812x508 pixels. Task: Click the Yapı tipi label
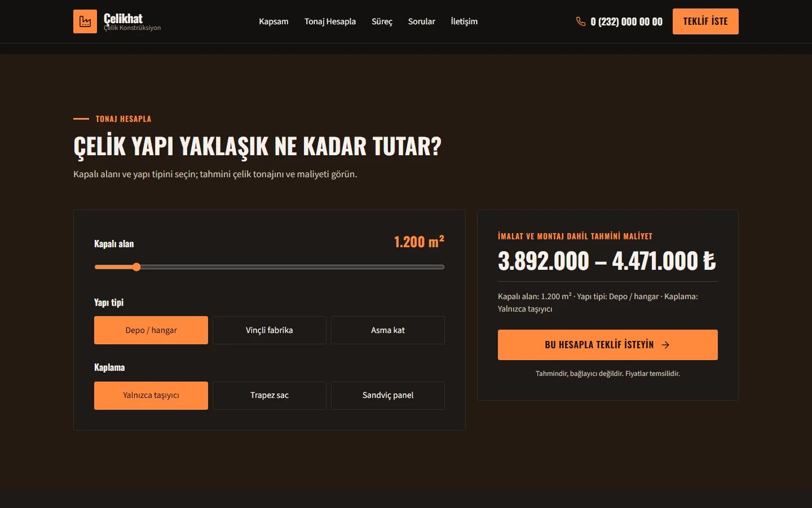tap(109, 303)
